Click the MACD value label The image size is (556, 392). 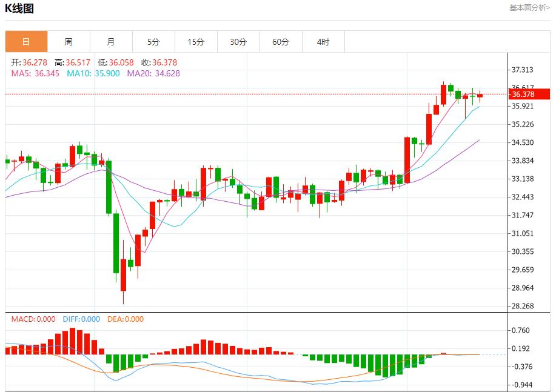pos(33,319)
